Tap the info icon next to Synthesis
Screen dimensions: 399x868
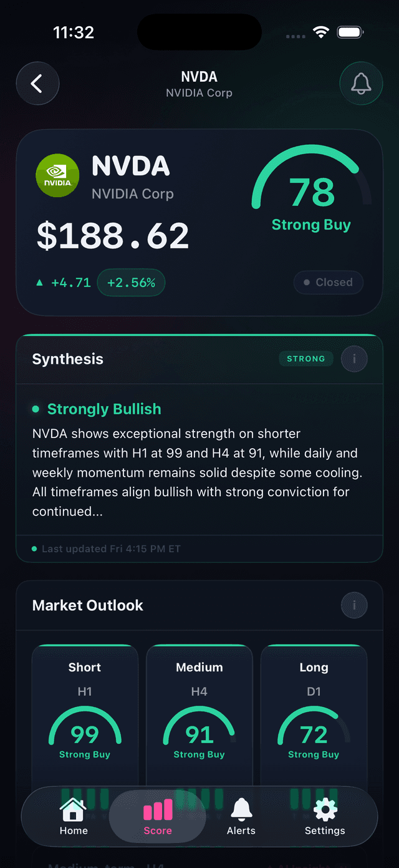[x=353, y=359]
